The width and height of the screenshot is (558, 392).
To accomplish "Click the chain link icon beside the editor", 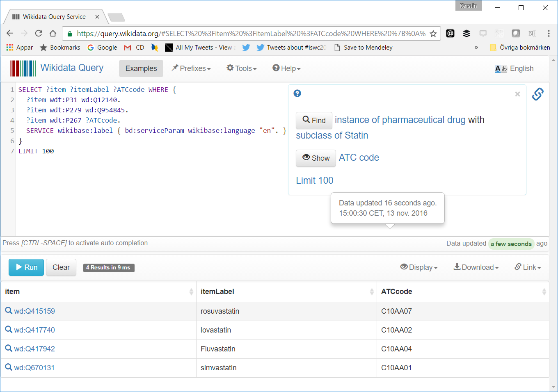I will (x=537, y=94).
